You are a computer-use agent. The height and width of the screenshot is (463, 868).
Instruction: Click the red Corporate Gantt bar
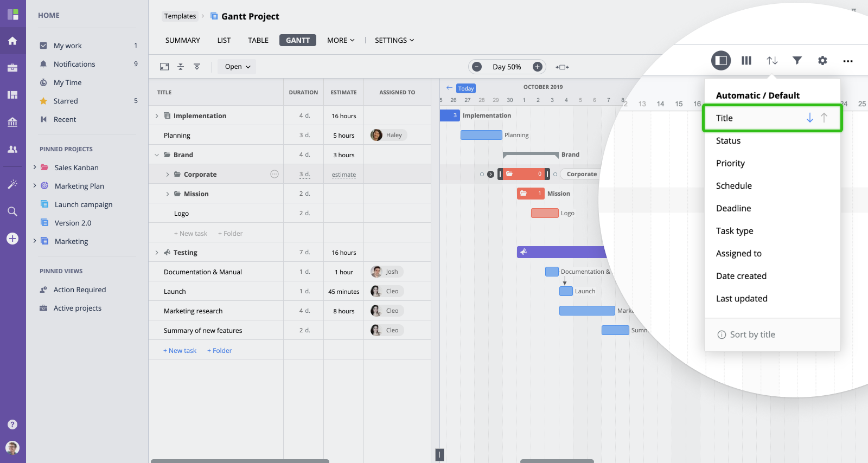coord(524,174)
